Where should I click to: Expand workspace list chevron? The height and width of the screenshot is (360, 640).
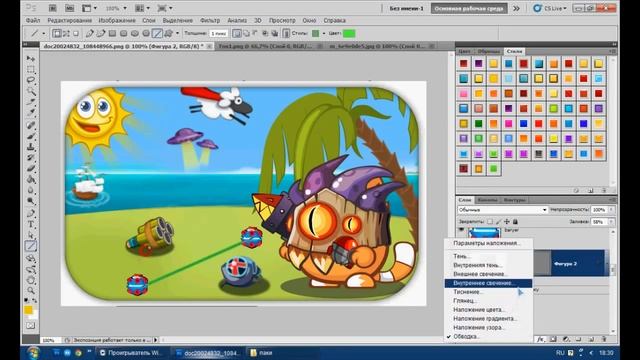517,8
